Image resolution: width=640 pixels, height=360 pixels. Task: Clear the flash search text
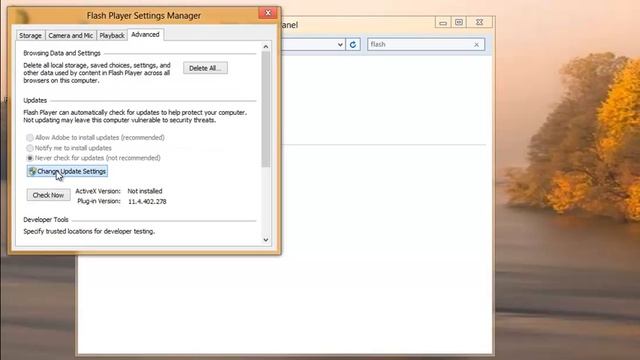coord(476,44)
